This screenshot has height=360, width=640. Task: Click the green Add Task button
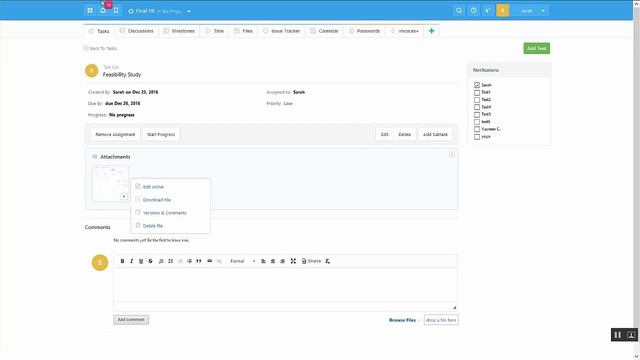click(x=536, y=48)
